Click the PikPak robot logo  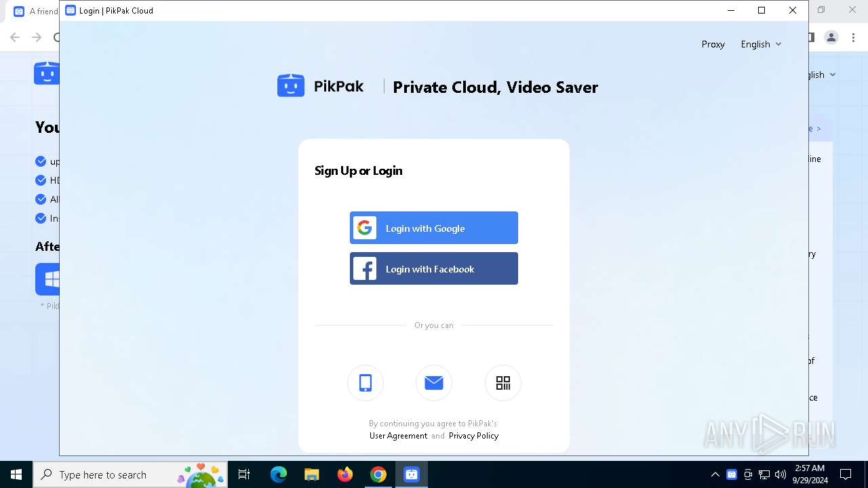pos(291,86)
